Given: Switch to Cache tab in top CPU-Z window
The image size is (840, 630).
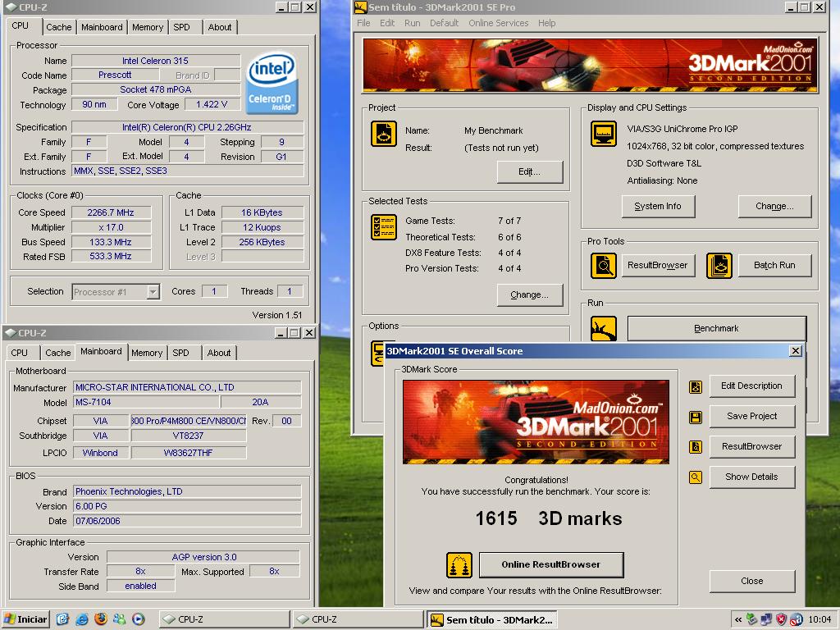Looking at the screenshot, I should click(x=58, y=27).
